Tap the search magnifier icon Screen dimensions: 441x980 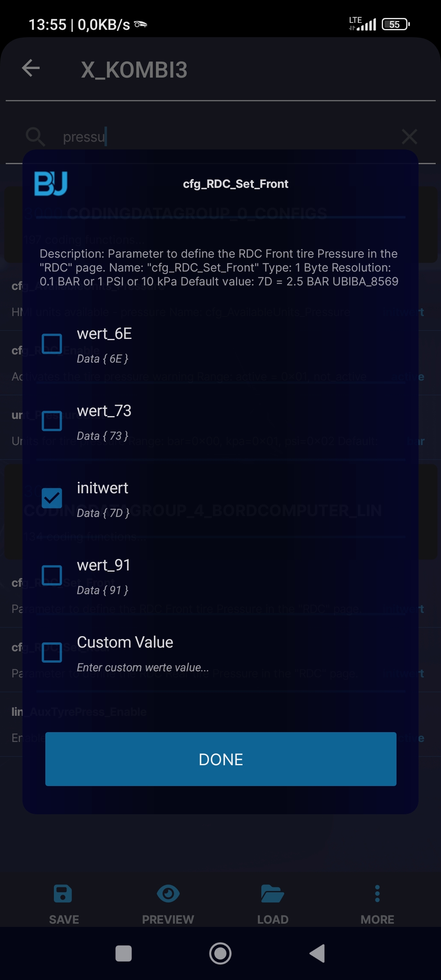pos(35,136)
